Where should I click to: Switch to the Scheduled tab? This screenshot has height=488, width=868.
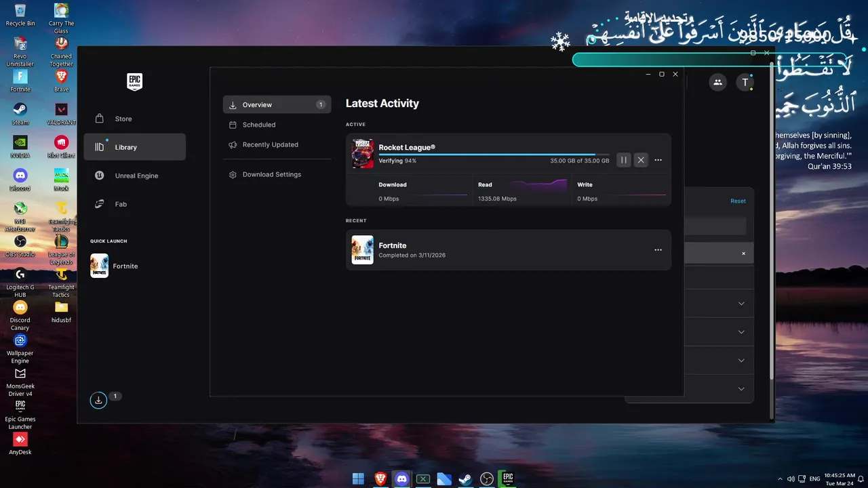pos(277,125)
